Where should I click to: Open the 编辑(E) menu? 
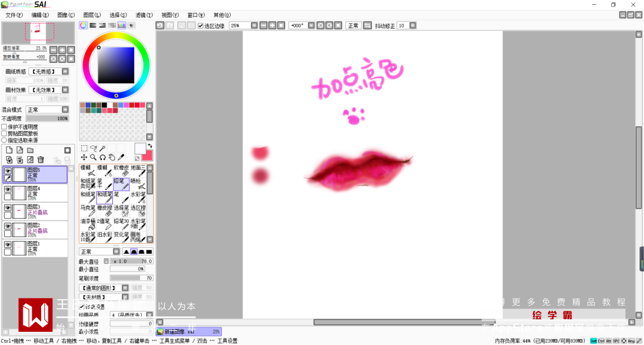tap(41, 15)
